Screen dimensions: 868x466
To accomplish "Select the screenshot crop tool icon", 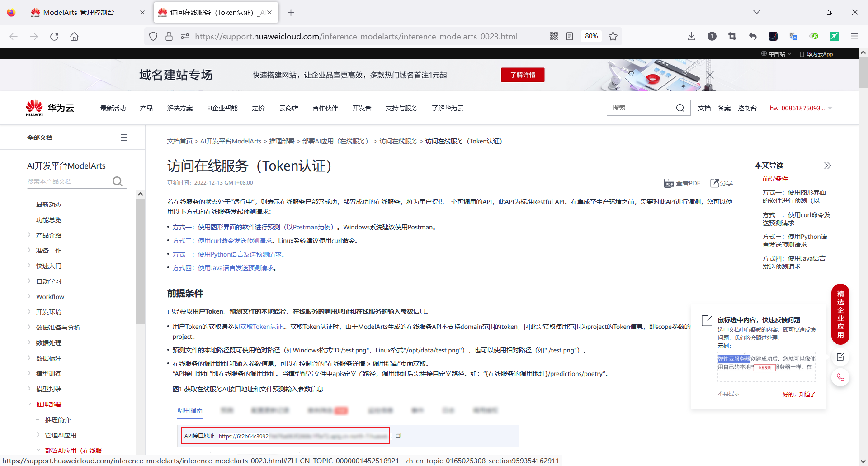I will coord(732,36).
